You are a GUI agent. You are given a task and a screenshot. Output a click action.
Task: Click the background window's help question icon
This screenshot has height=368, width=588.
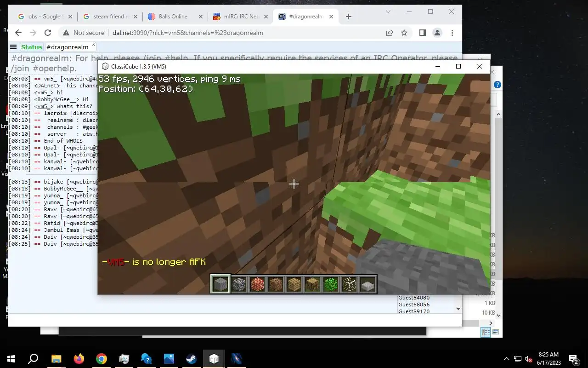[497, 85]
